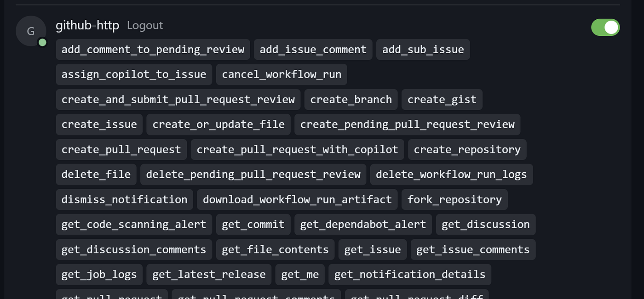
Task: Select the get_latest_release tag
Action: click(209, 275)
